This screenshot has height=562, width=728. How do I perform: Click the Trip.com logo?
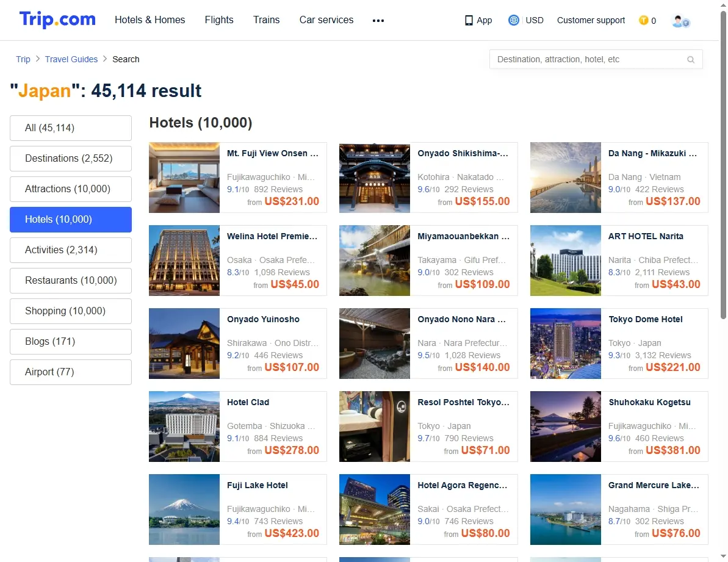coord(57,20)
